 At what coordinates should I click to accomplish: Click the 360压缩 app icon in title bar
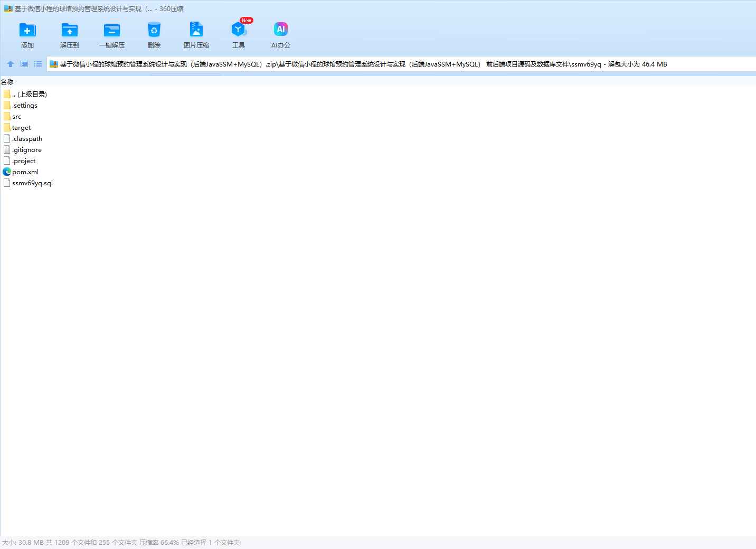tap(8, 8)
